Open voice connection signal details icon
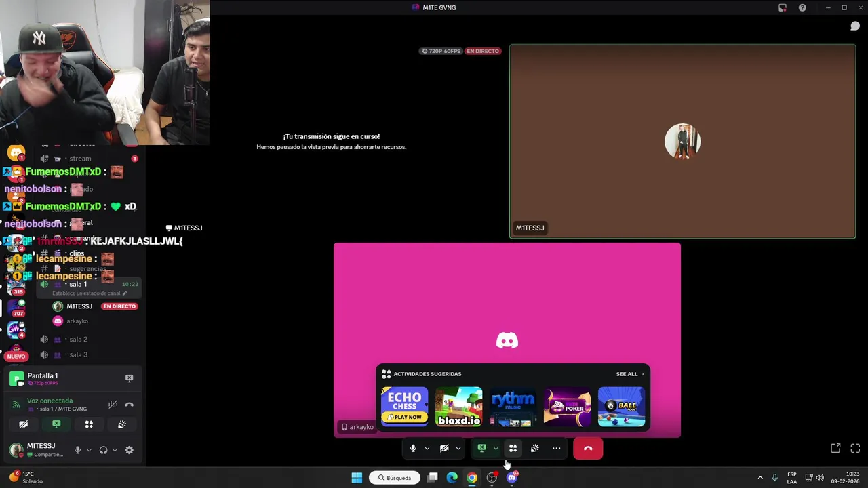This screenshot has height=488, width=868. 16,405
